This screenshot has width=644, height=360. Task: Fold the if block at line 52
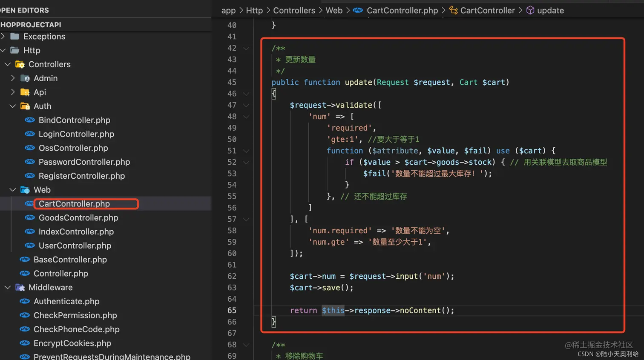click(x=246, y=162)
